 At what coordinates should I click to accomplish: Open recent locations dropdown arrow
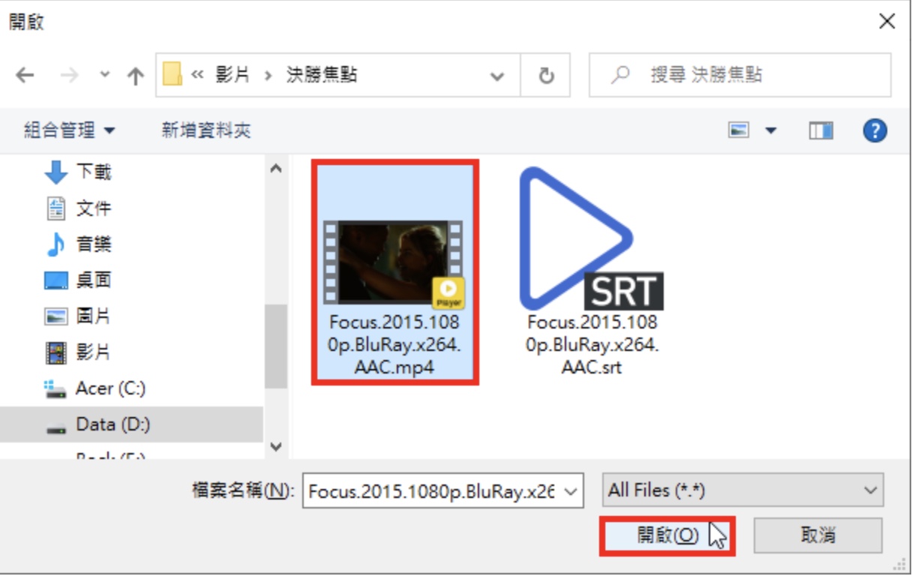(x=105, y=76)
